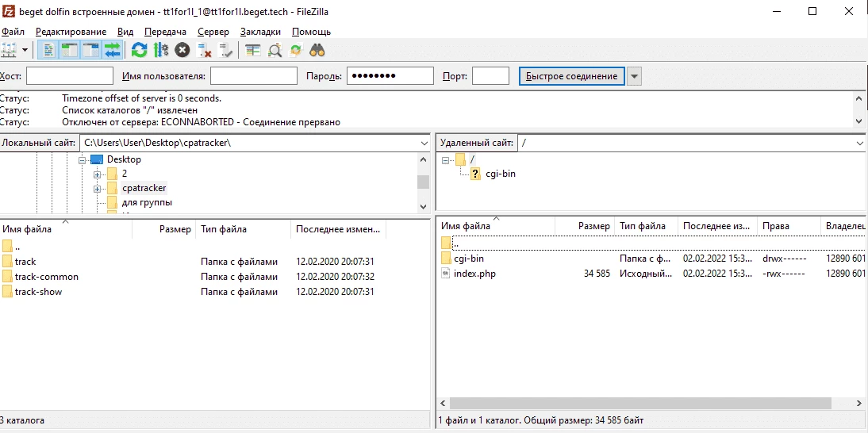This screenshot has width=868, height=433.
Task: Expand folder 2 in local tree
Action: pyautogui.click(x=98, y=174)
